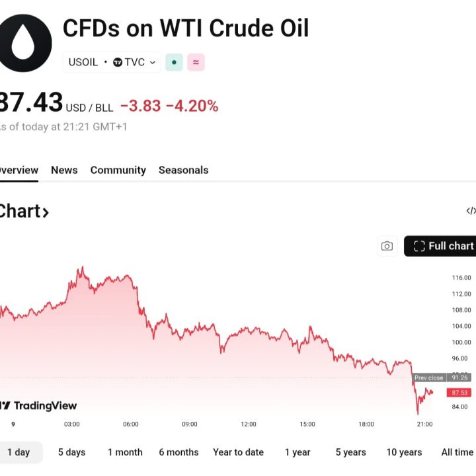Expand the Chart section heading arrow
The image size is (476, 476).
pos(45,212)
